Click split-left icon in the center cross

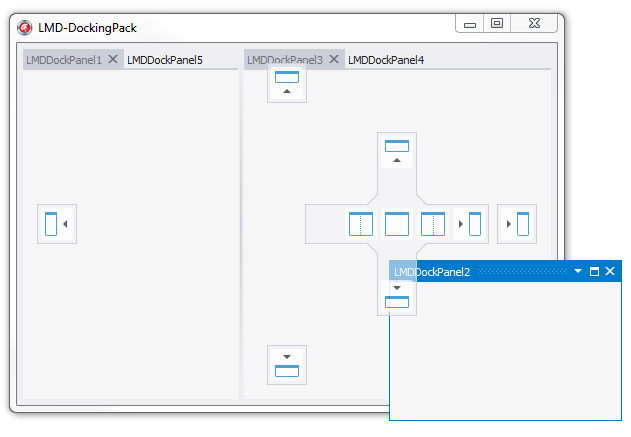click(361, 224)
